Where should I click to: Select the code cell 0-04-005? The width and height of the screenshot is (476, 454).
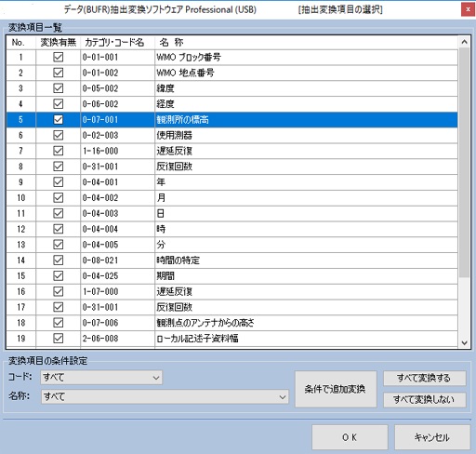(x=117, y=245)
